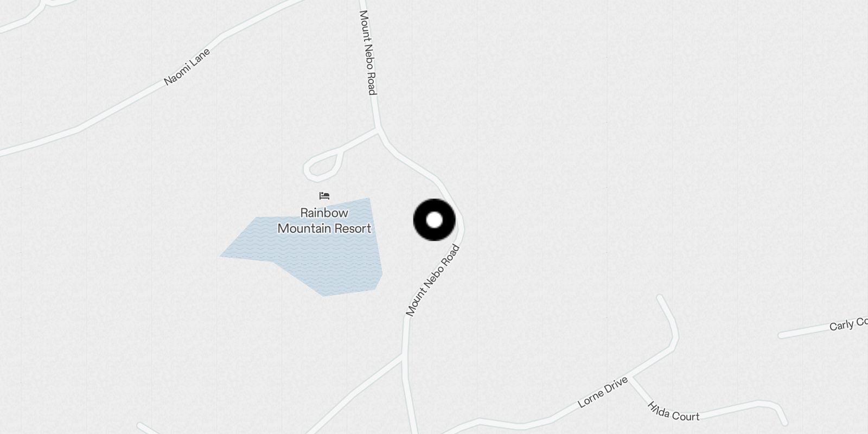Select the Naomi Lane street label

click(187, 67)
